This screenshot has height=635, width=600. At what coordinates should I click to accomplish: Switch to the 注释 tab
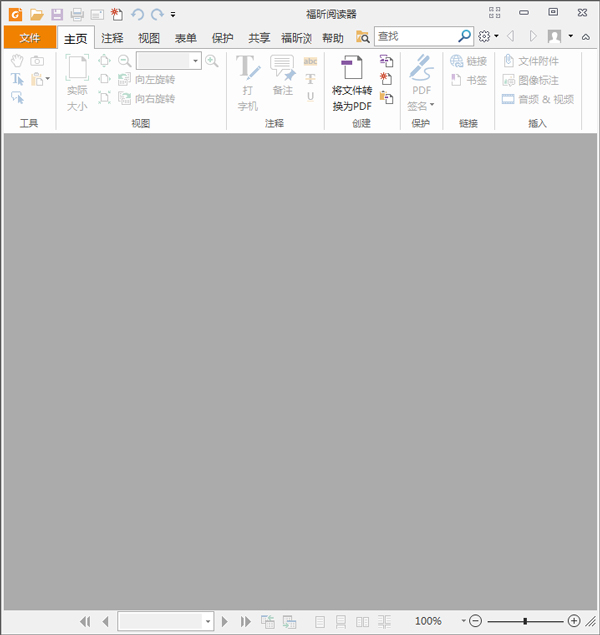[x=112, y=38]
